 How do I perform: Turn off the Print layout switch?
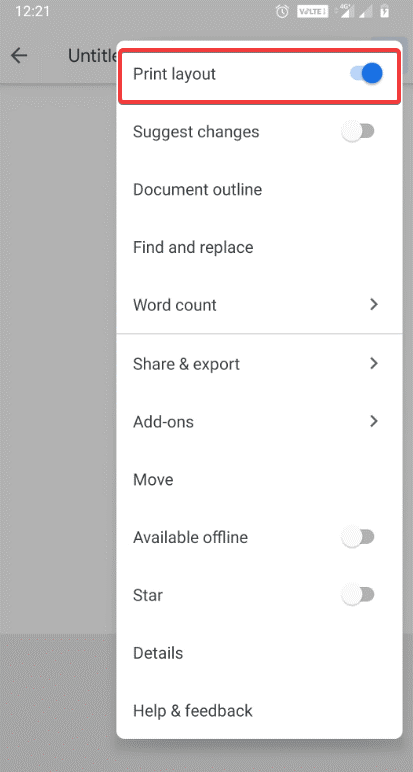366,74
